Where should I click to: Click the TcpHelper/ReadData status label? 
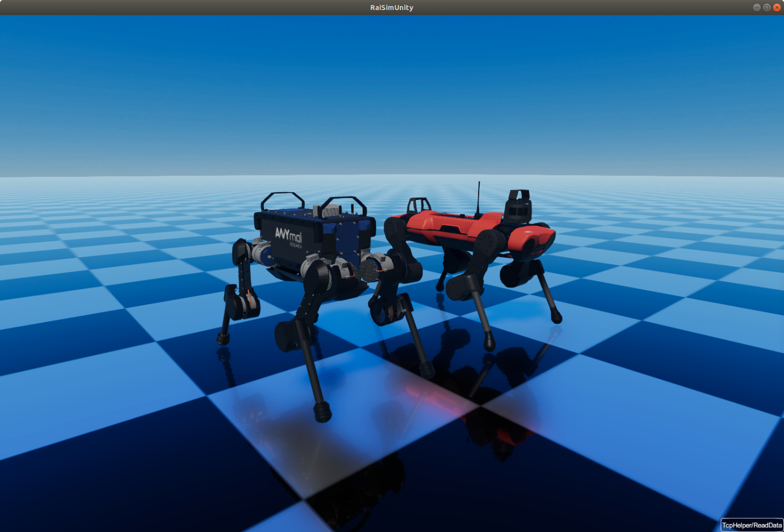click(x=752, y=525)
